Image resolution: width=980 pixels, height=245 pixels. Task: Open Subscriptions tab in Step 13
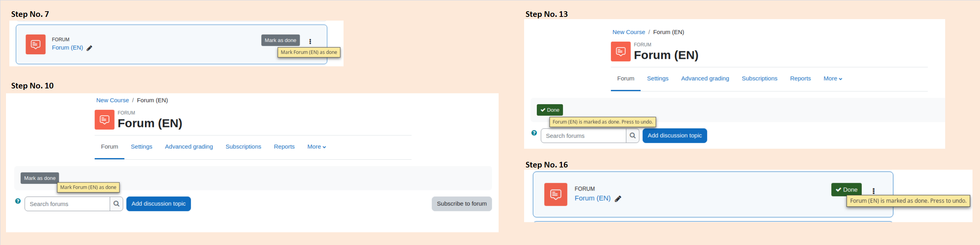point(760,79)
